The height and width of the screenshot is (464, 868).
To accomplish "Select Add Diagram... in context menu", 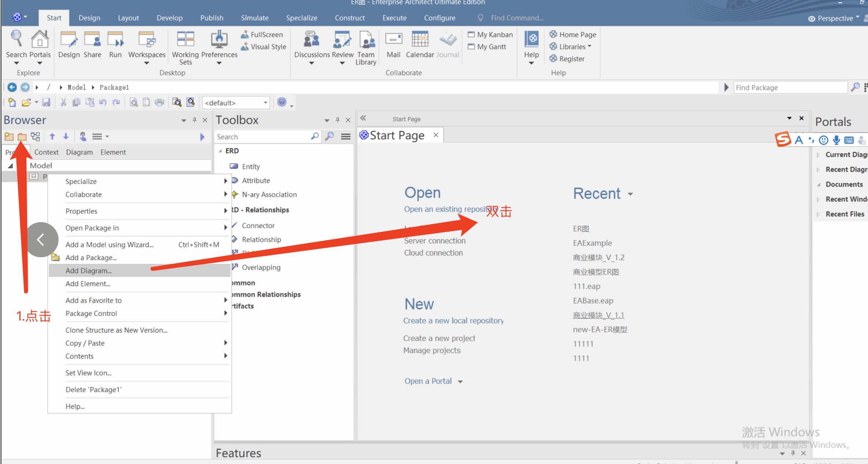I will point(139,270).
